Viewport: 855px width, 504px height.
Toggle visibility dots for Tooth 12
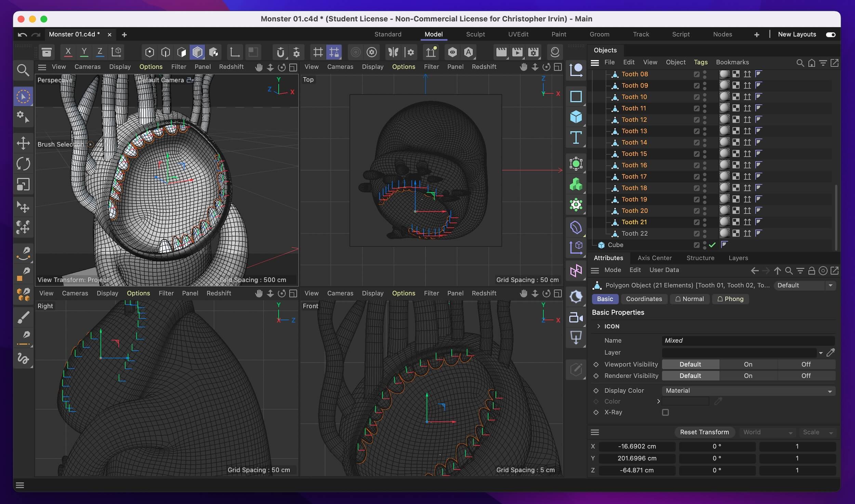[x=705, y=120]
